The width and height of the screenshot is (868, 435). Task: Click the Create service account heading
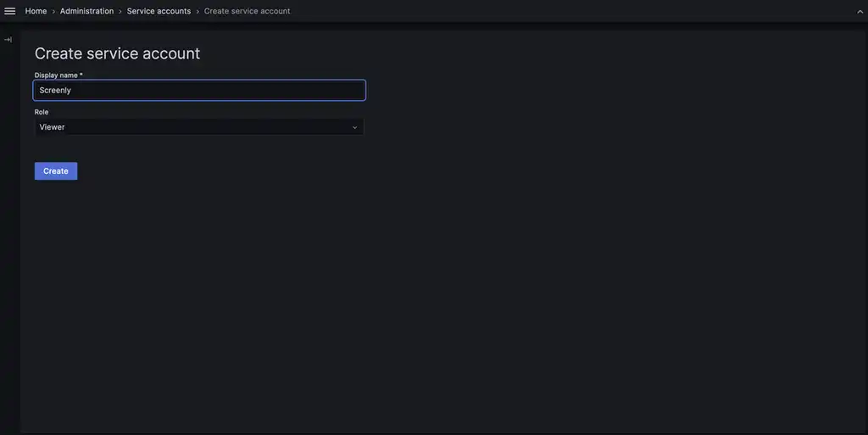tap(117, 53)
